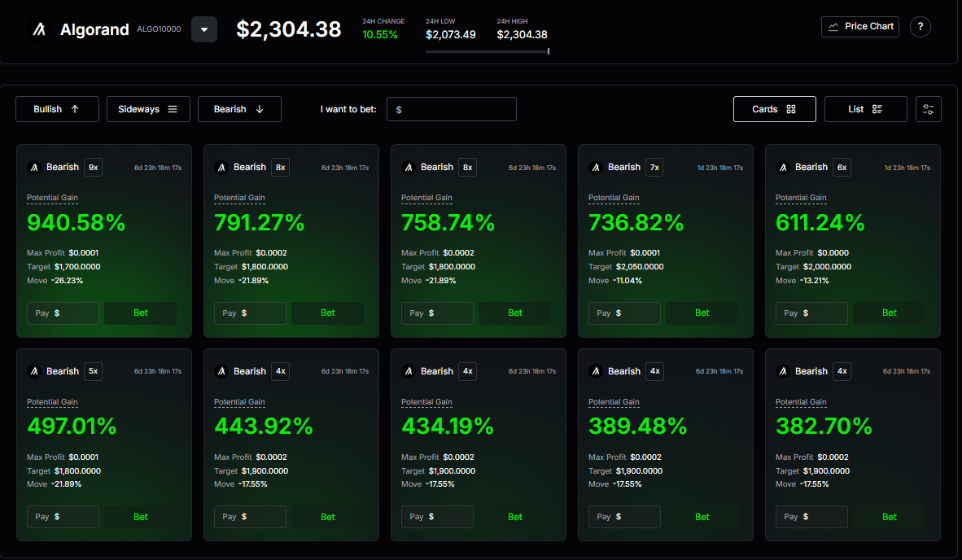Click the Algorand icon on the 5x card
This screenshot has width=962, height=560.
34,371
